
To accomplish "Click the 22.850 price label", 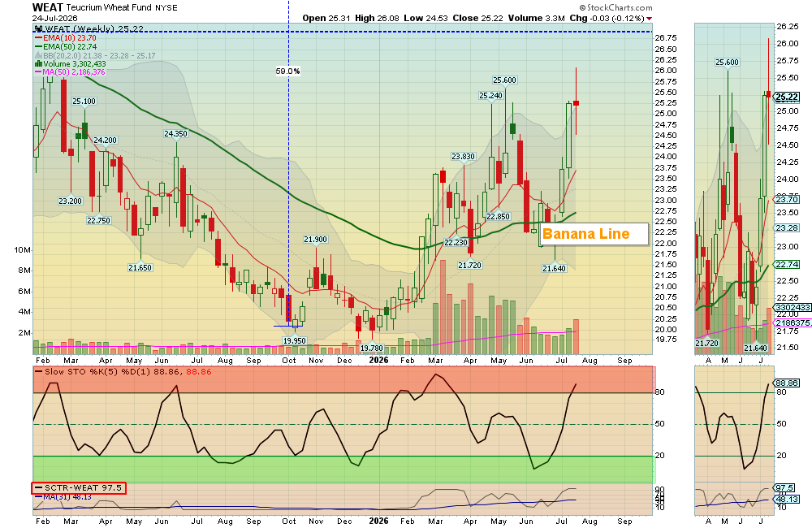I will [x=499, y=217].
